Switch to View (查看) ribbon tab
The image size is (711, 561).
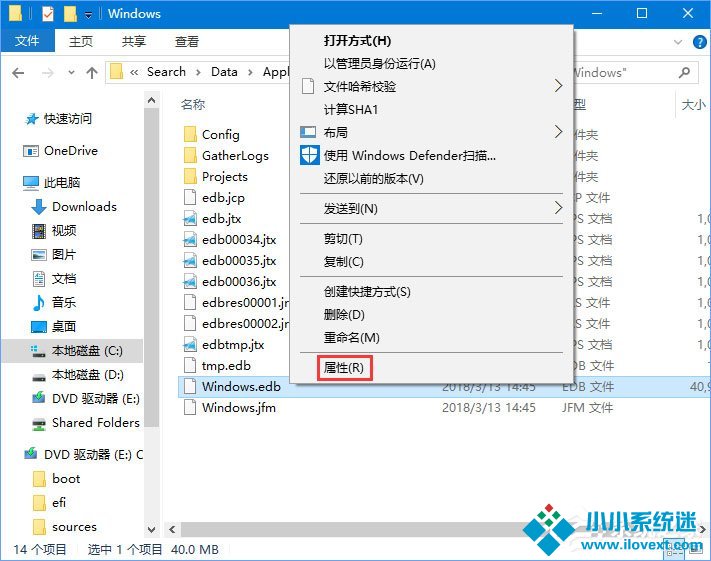(187, 41)
